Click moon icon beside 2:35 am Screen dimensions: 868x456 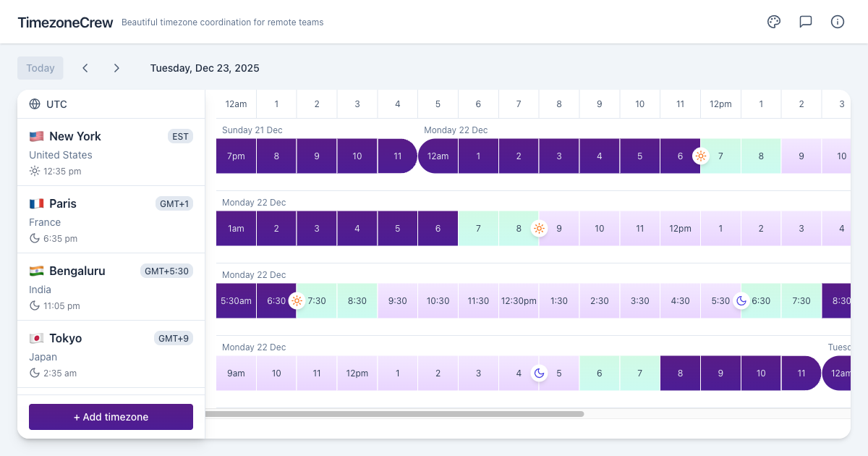coord(34,373)
